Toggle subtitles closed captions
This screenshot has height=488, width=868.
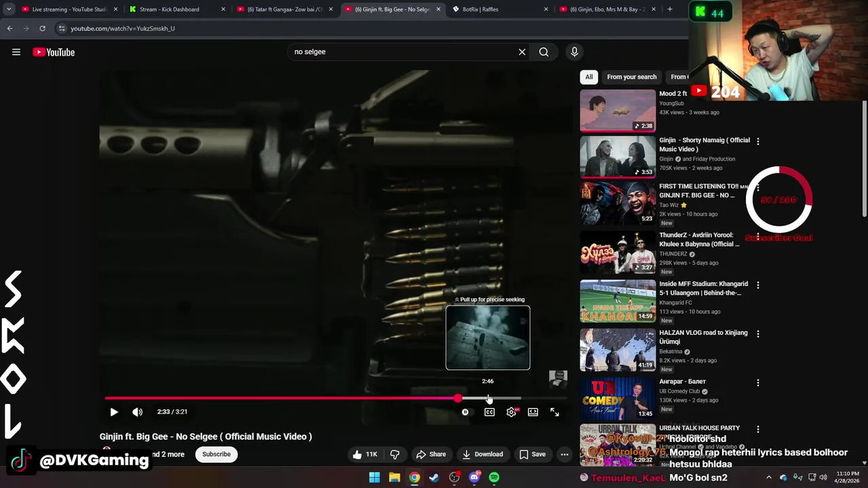(x=490, y=412)
